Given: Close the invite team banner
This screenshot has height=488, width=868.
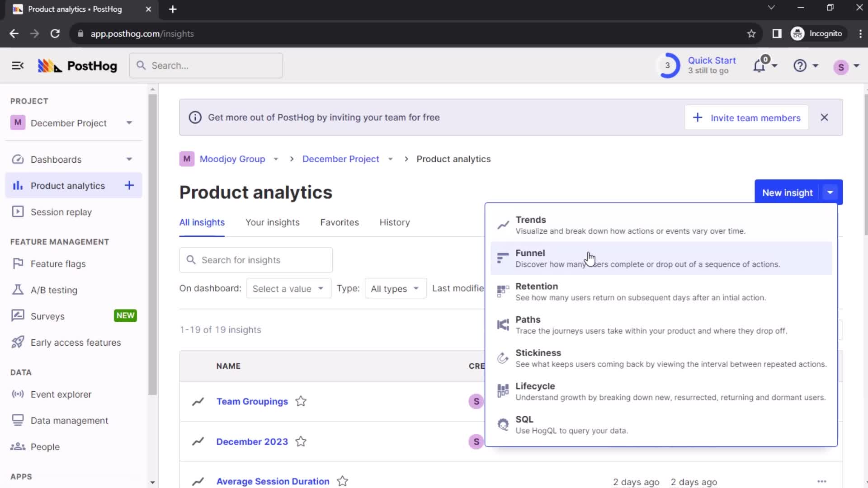Looking at the screenshot, I should click(x=825, y=117).
